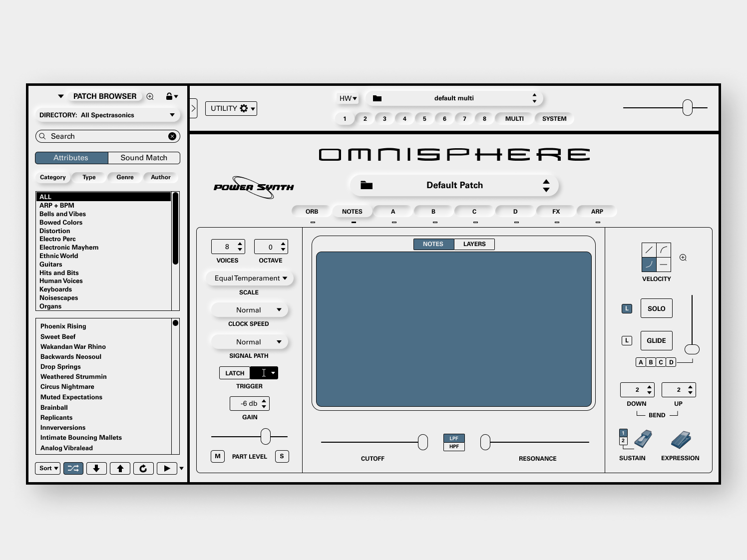Image resolution: width=747 pixels, height=560 pixels.
Task: Click the sustain pedal icon
Action: coord(643,439)
